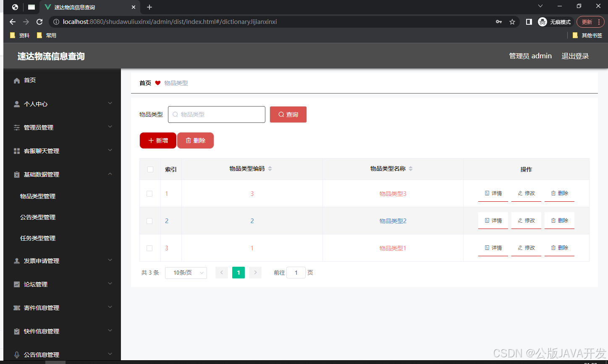
Task: Click the 更新 browser update button
Action: click(590, 22)
